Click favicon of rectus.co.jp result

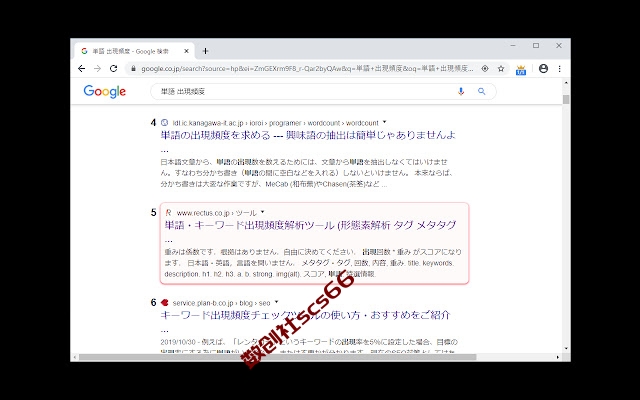tap(168, 213)
